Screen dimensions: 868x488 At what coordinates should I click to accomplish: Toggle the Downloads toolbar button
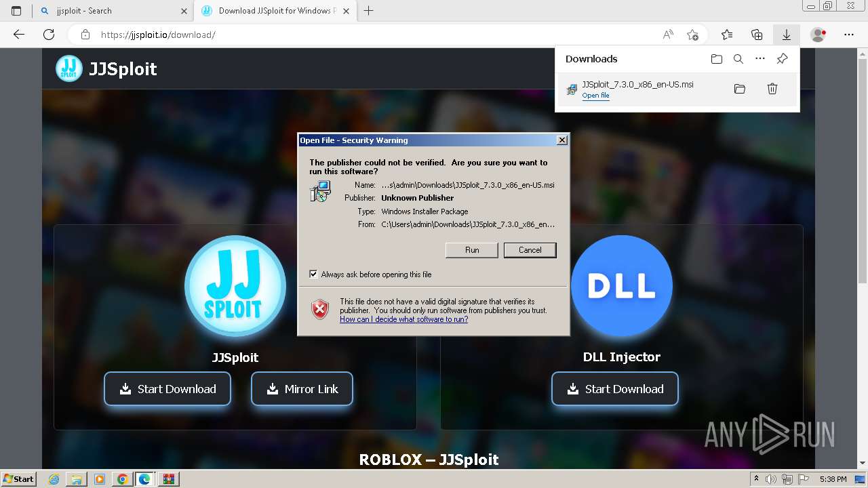coord(787,35)
